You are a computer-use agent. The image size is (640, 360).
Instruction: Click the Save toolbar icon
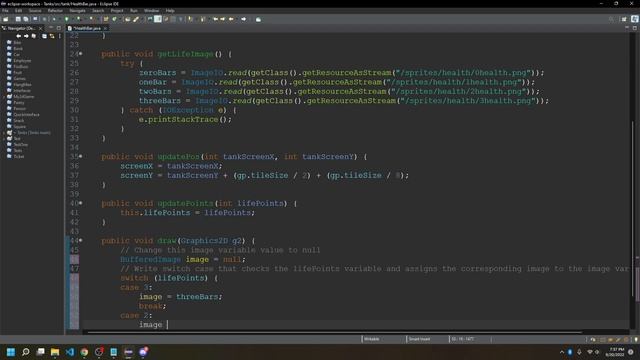click(18, 19)
